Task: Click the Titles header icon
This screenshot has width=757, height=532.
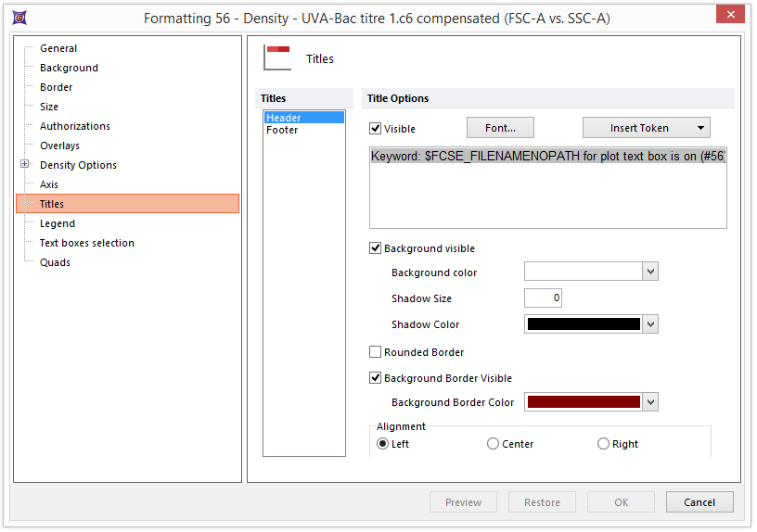Action: point(277,58)
